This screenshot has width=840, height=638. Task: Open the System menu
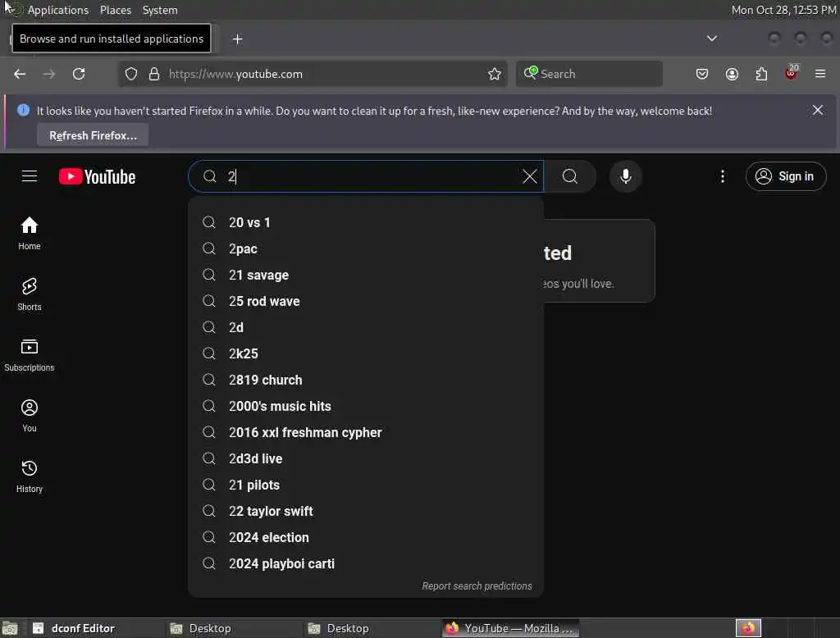(160, 10)
